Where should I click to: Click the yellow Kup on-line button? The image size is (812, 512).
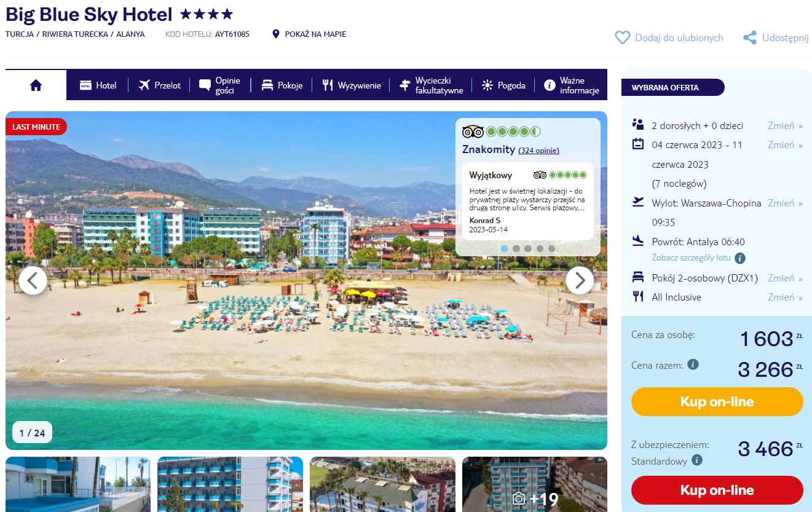pyautogui.click(x=717, y=402)
